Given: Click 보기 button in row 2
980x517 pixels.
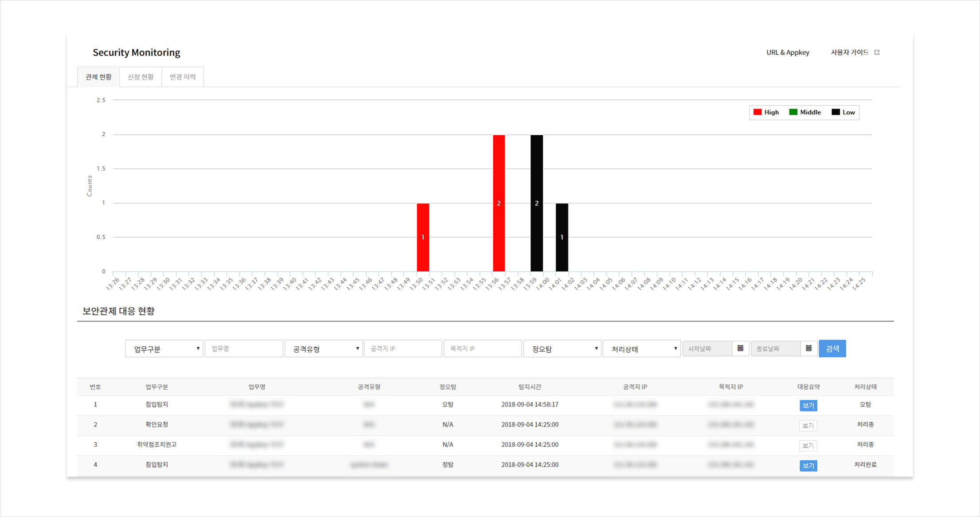Looking at the screenshot, I should pos(808,426).
